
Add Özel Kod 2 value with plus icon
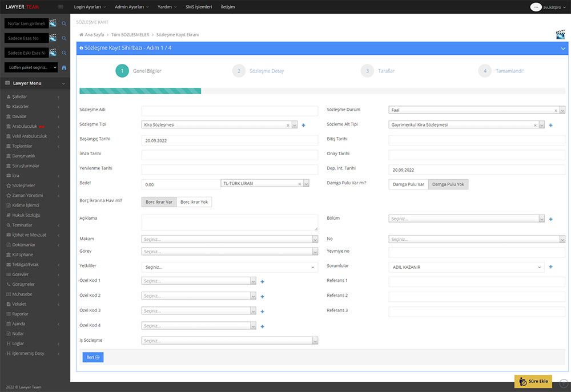click(x=262, y=297)
